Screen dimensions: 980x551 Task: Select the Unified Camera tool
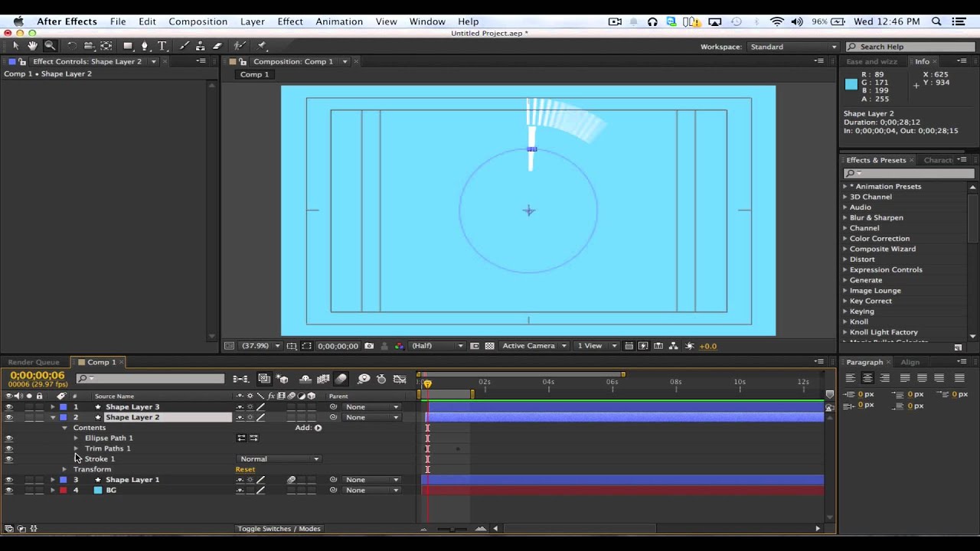click(x=89, y=46)
